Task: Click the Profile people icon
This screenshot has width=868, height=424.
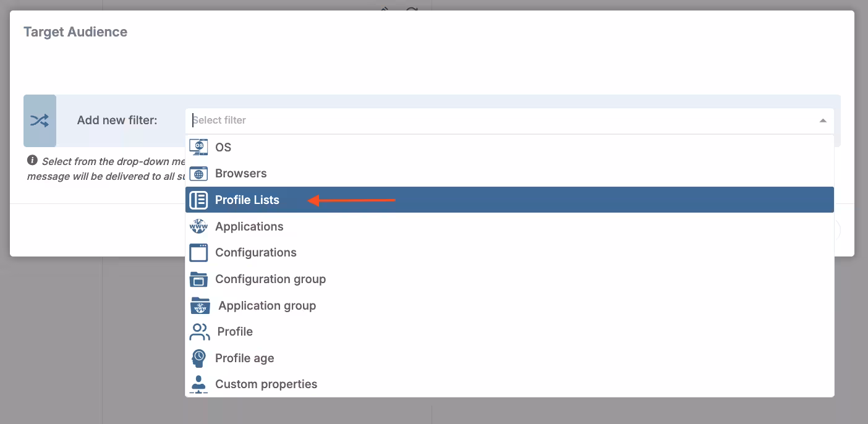Action: pos(198,331)
